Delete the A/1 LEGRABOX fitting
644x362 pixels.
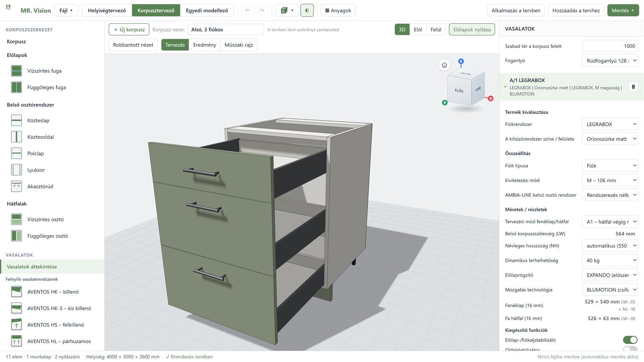(x=633, y=86)
